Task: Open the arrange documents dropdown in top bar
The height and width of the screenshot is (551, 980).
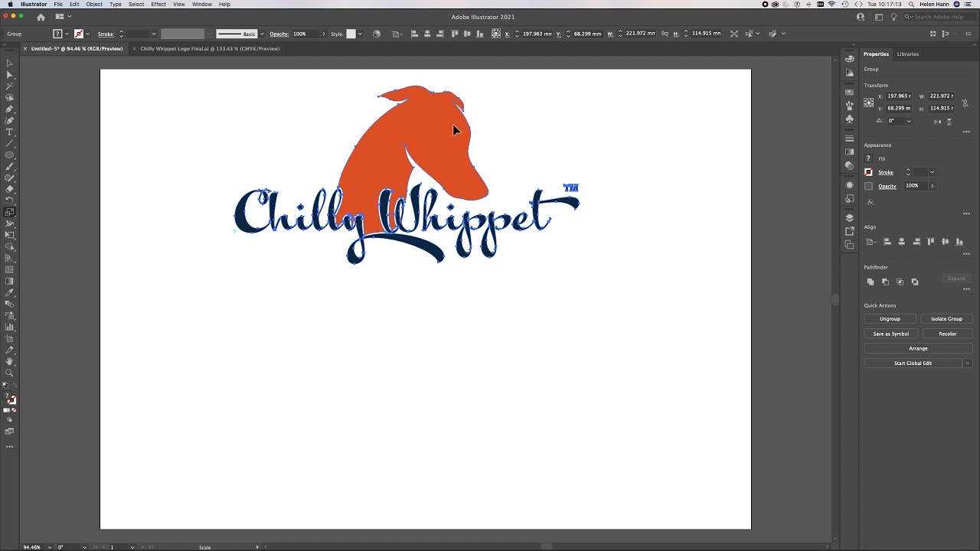Action: [x=62, y=17]
